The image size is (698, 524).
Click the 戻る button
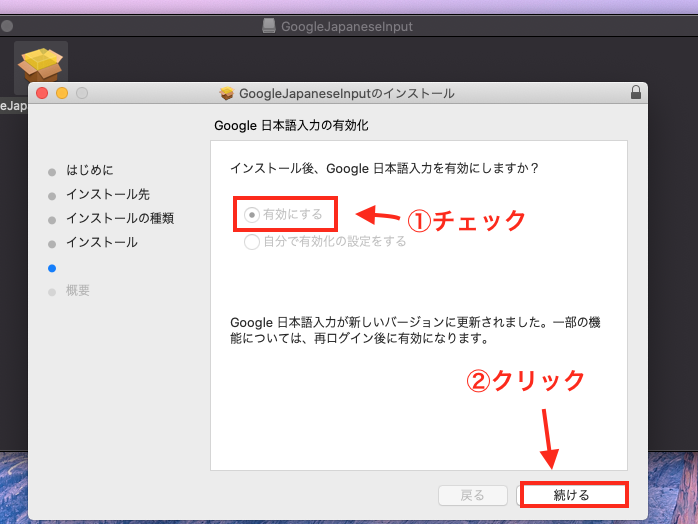473,495
